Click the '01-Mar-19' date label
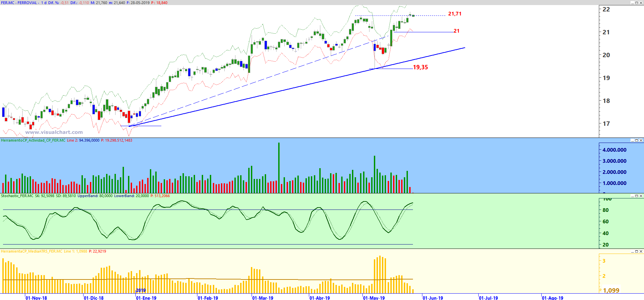The width and height of the screenshot is (644, 300). [263, 298]
